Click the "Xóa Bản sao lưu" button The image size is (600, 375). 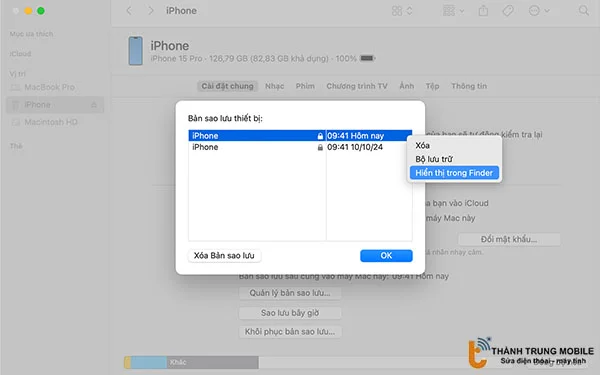tap(224, 256)
